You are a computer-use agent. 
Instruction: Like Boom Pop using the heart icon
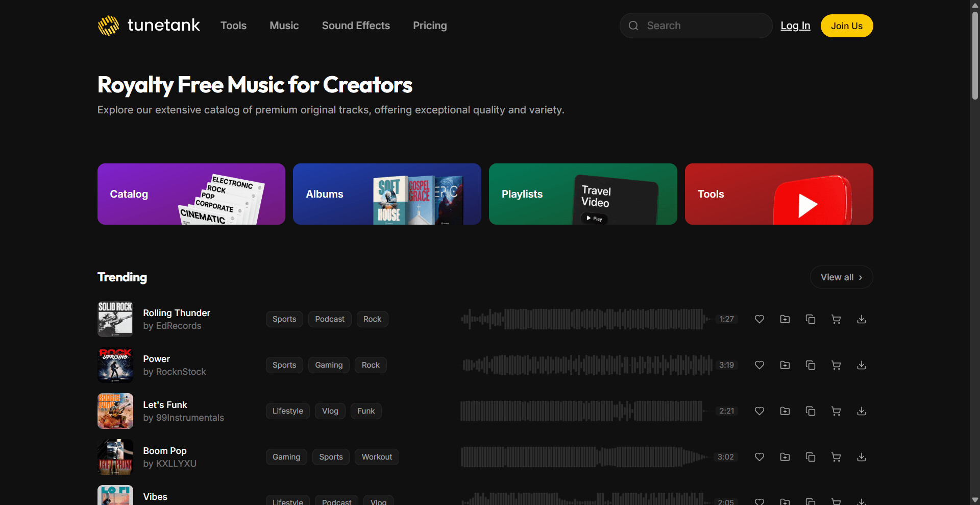point(759,457)
